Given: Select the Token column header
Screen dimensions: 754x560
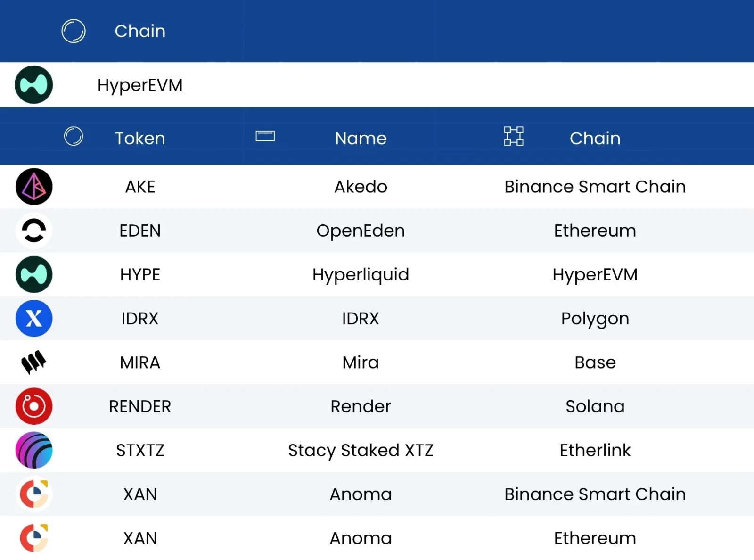Looking at the screenshot, I should point(140,138).
